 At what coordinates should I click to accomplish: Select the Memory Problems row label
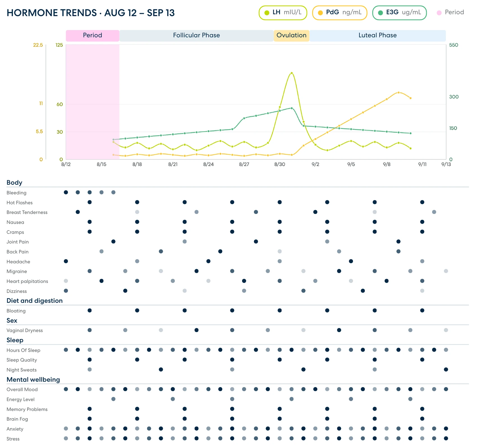tap(27, 409)
